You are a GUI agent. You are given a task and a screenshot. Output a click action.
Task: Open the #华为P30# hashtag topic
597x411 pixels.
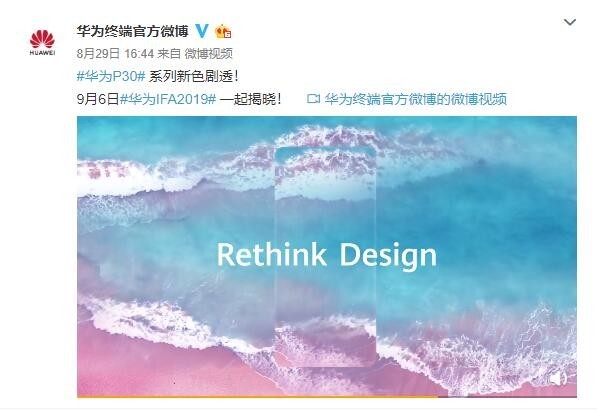(x=111, y=77)
